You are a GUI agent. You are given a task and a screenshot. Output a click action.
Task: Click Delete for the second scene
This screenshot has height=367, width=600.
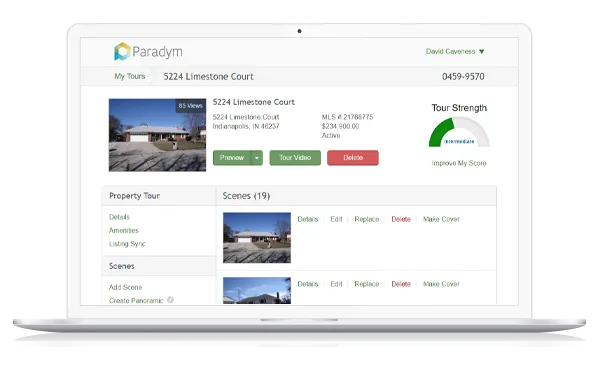(x=401, y=284)
